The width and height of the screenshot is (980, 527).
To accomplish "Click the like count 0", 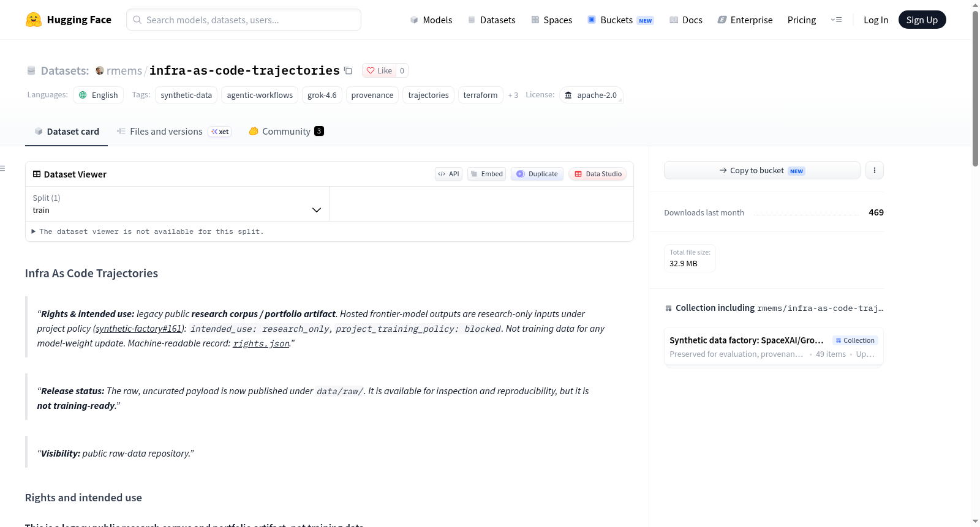I will (402, 70).
